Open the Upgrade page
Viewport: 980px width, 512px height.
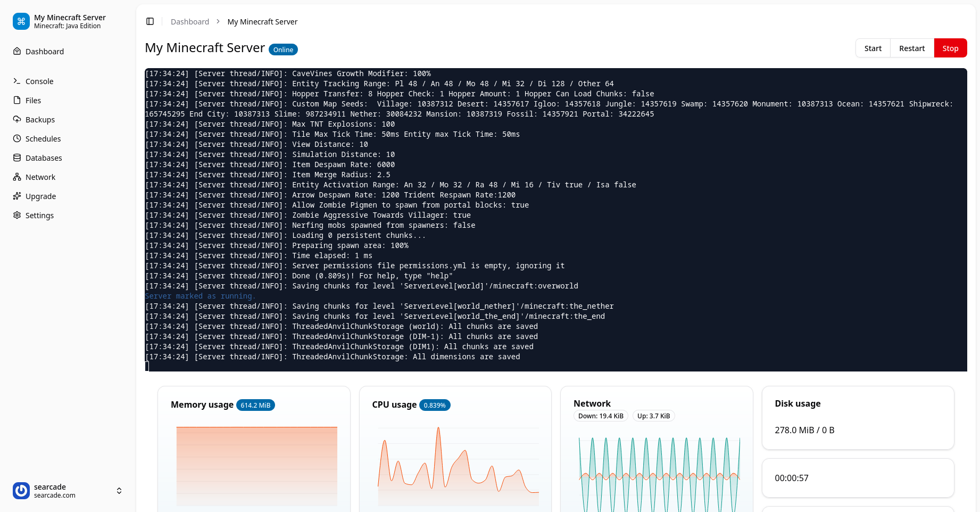[x=68, y=196]
